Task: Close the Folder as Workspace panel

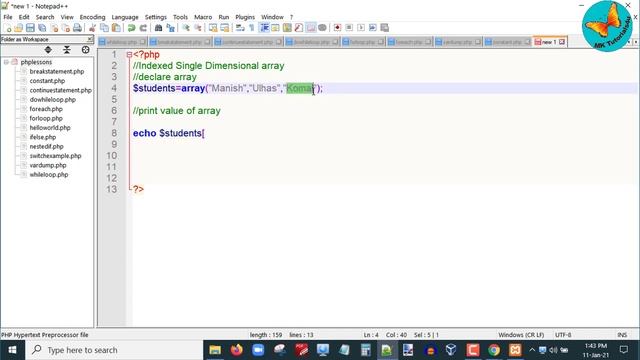Action: click(90, 39)
